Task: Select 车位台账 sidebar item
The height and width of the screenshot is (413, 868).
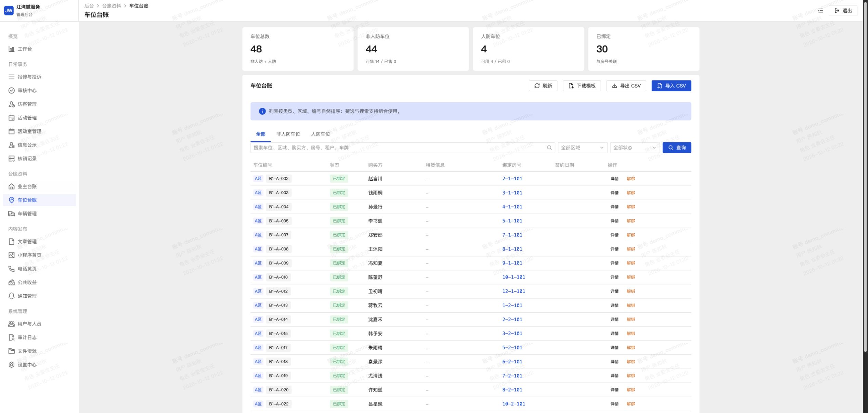Action: (39, 200)
